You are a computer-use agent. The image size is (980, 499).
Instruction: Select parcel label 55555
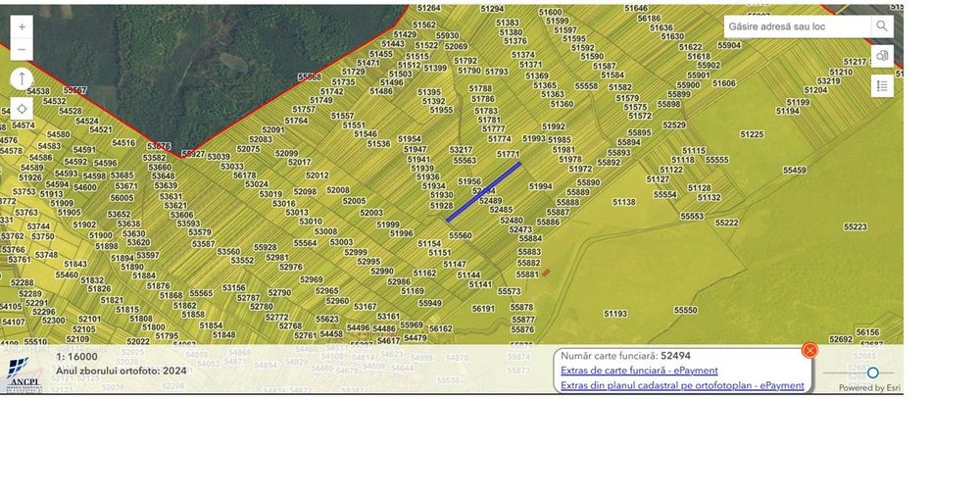(x=717, y=160)
